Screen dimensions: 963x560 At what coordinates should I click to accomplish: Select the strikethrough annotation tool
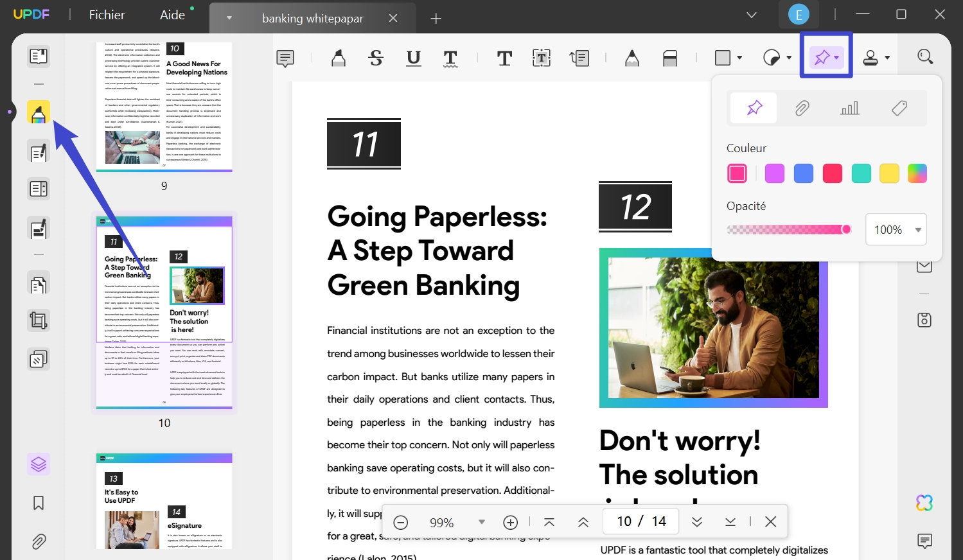(376, 58)
